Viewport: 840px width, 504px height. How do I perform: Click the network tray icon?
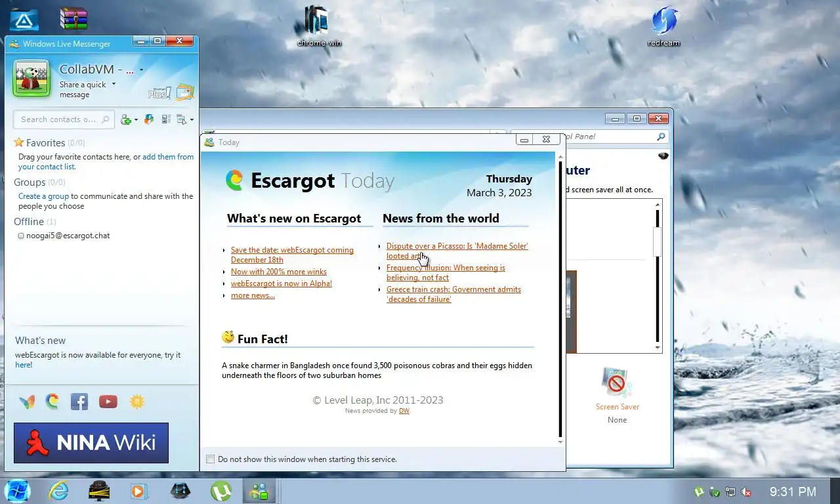[730, 492]
